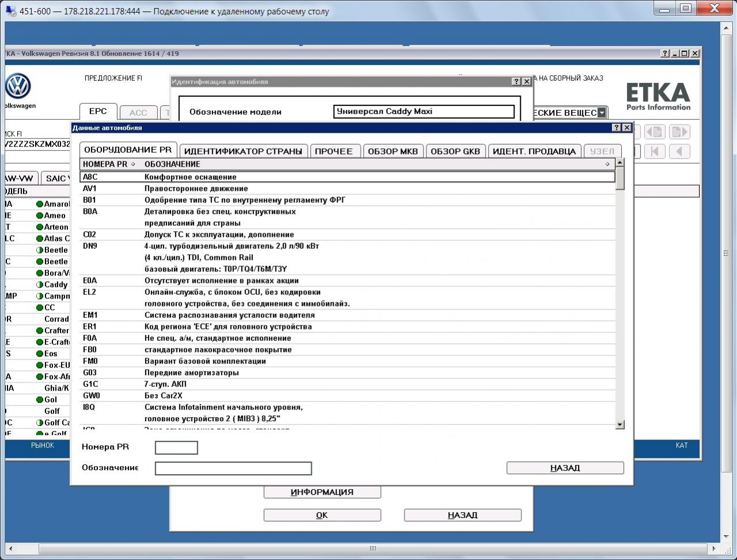Select row EM1 Система распознавания усталости водителя
The height and width of the screenshot is (560, 737).
click(x=348, y=315)
